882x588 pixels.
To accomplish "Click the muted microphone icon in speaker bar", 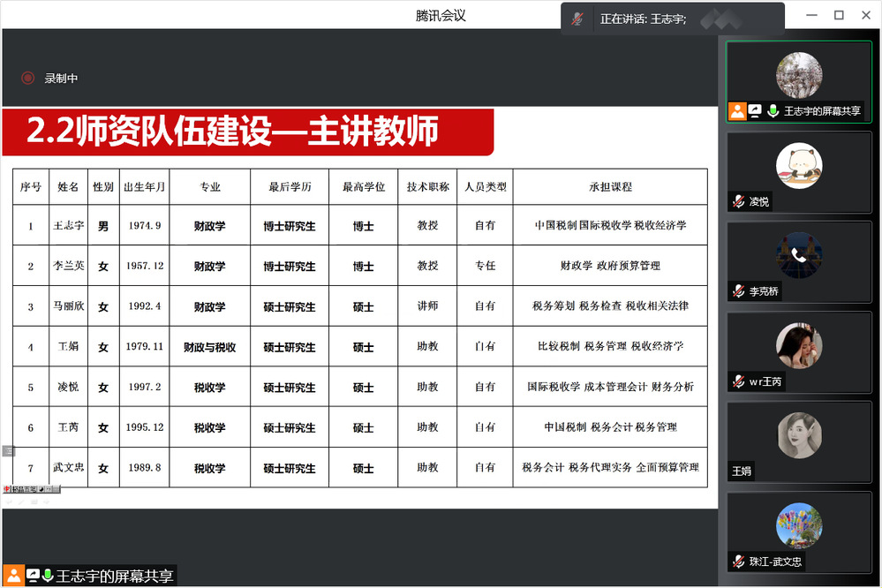I will [577, 19].
